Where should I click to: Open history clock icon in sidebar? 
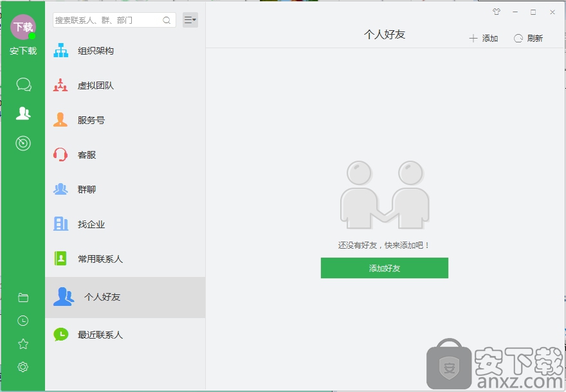point(23,321)
